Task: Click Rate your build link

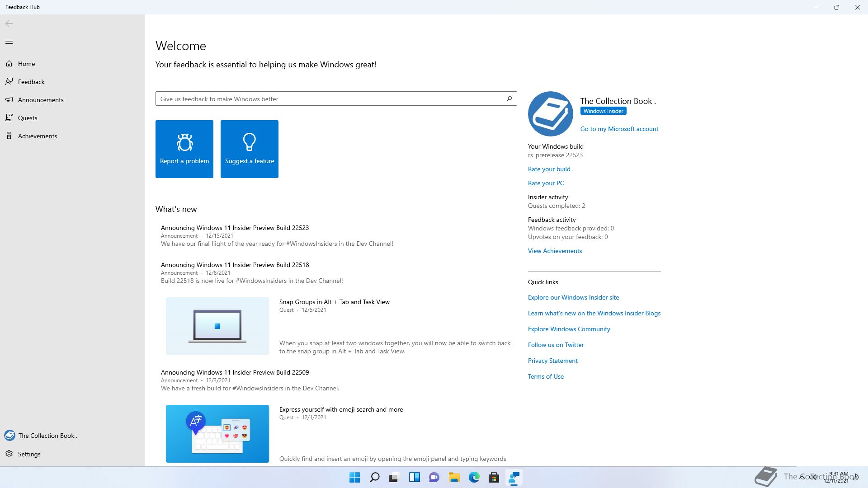Action: (549, 169)
